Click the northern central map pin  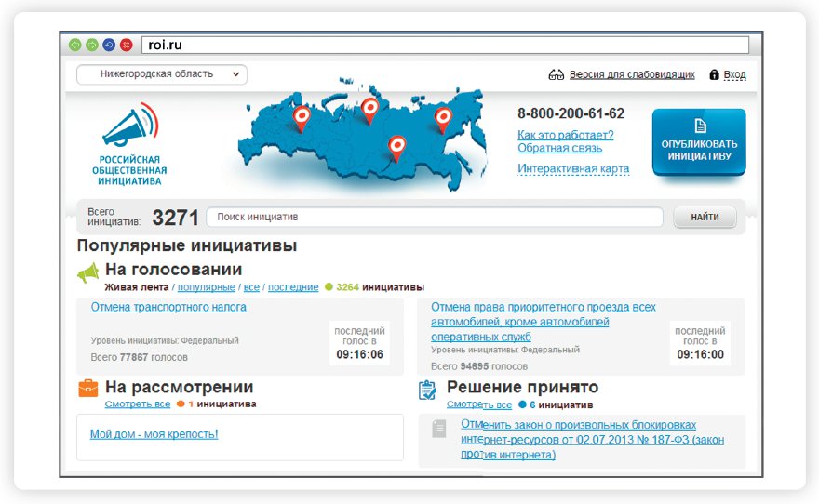coord(369,110)
